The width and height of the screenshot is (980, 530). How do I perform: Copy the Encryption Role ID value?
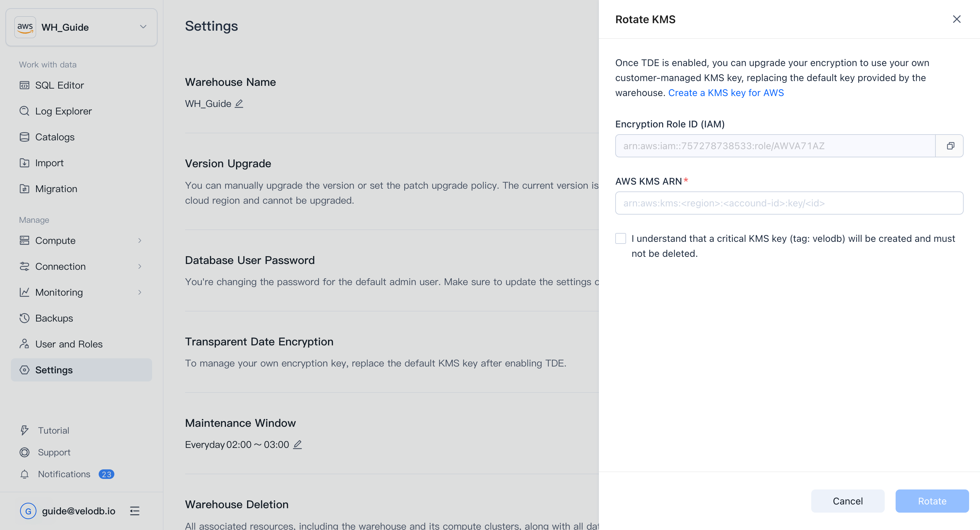coord(950,146)
